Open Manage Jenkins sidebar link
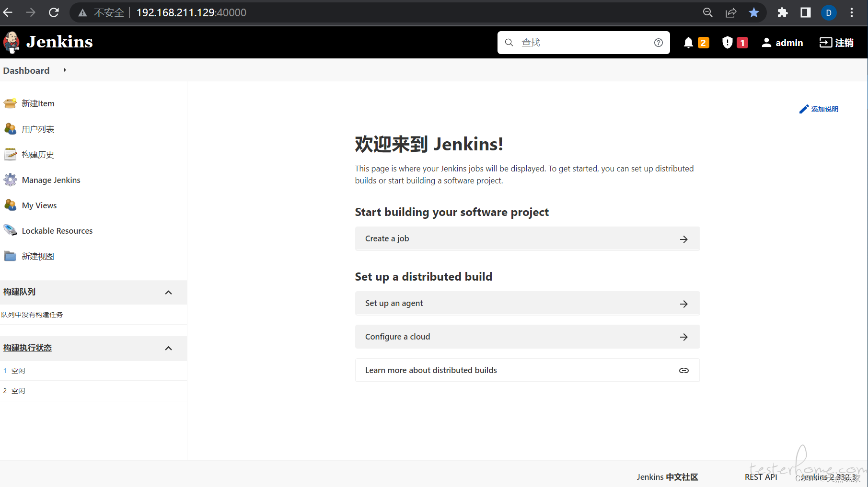 (x=51, y=180)
